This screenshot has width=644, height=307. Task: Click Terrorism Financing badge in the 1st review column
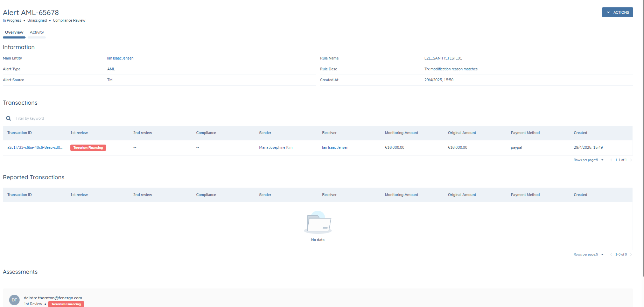pyautogui.click(x=88, y=148)
